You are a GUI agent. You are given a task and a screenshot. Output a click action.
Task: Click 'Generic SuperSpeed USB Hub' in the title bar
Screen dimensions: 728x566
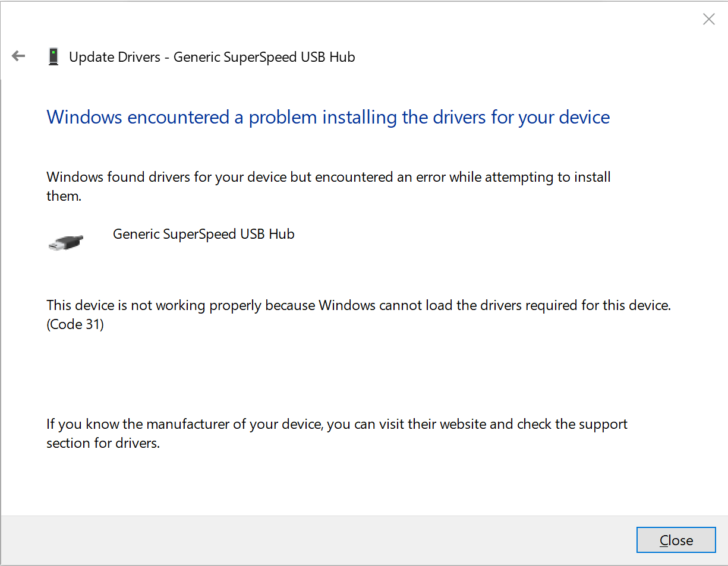pos(264,57)
